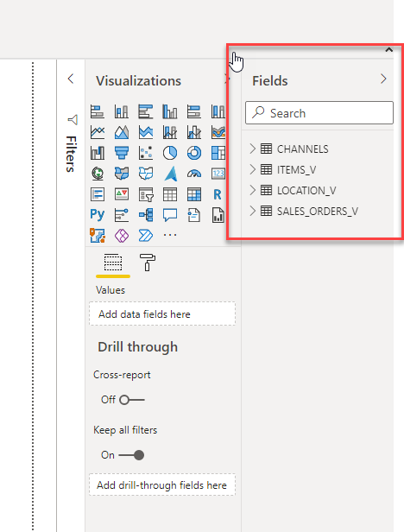Collapse the Fields pane with right chevron

tap(383, 79)
